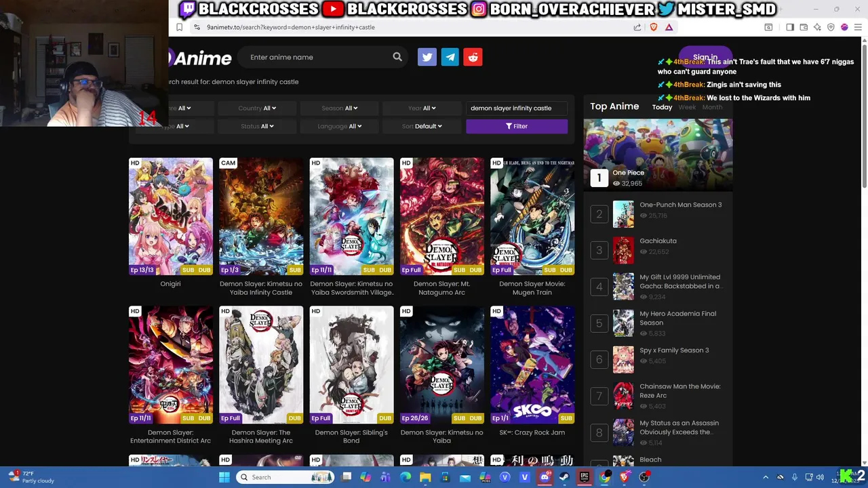Open Steam from the taskbar
Viewport: 868px width, 488px height.
(x=564, y=477)
